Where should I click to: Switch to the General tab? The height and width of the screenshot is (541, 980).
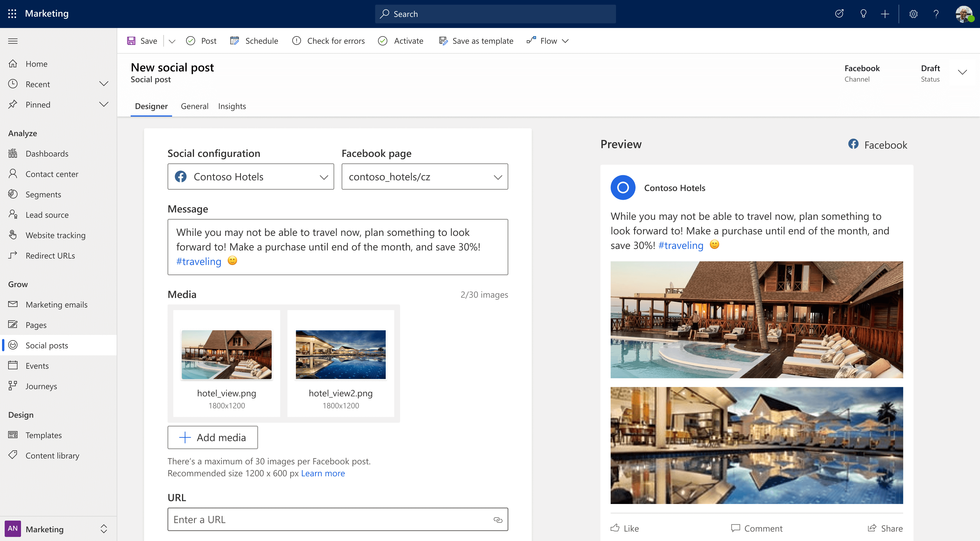[x=194, y=106]
